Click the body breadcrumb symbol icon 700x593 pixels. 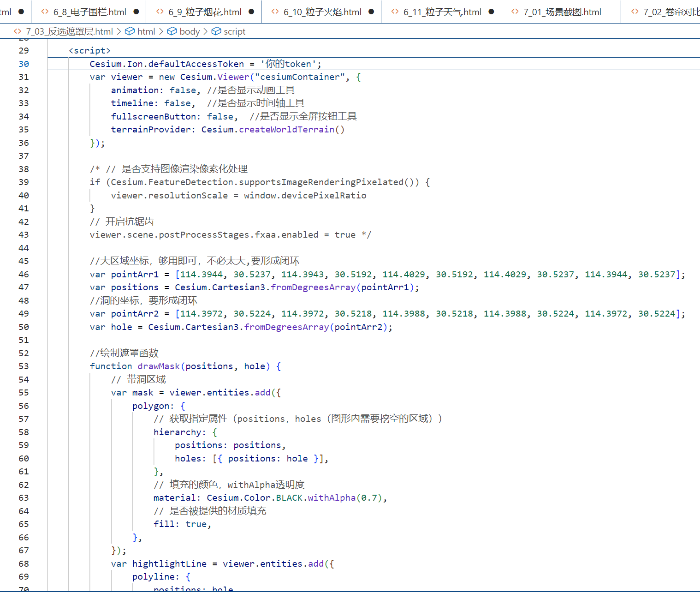point(172,31)
